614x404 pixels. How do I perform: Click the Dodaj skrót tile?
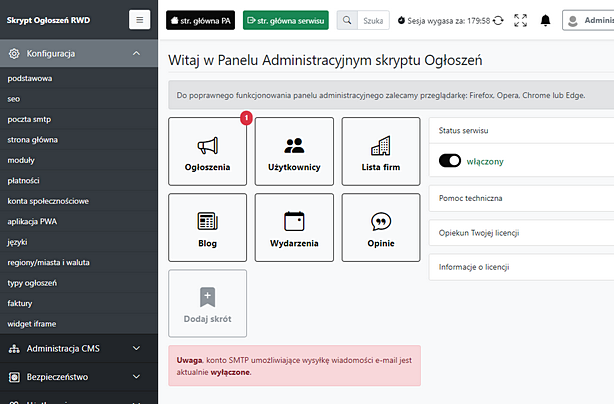click(x=208, y=304)
